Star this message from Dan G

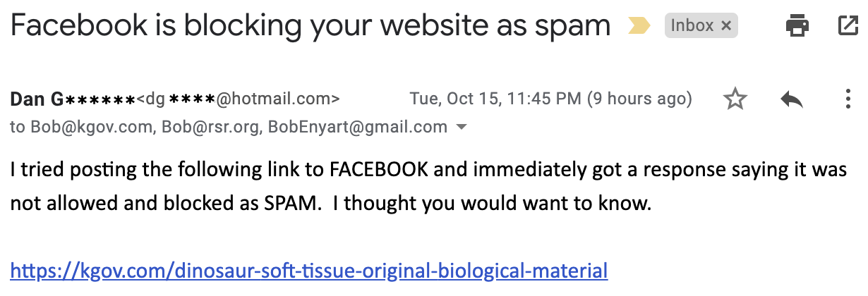coord(735,99)
